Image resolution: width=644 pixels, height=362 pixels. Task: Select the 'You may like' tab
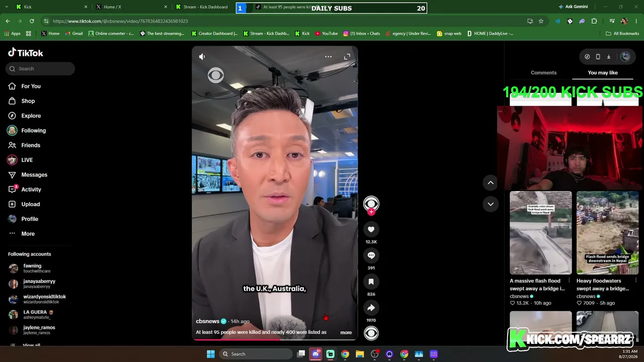coord(603,73)
